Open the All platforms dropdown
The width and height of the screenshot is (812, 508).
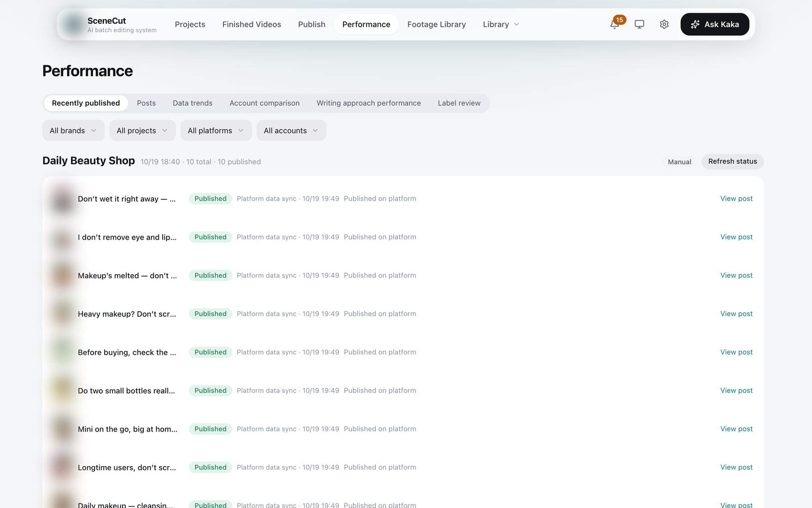tap(216, 130)
